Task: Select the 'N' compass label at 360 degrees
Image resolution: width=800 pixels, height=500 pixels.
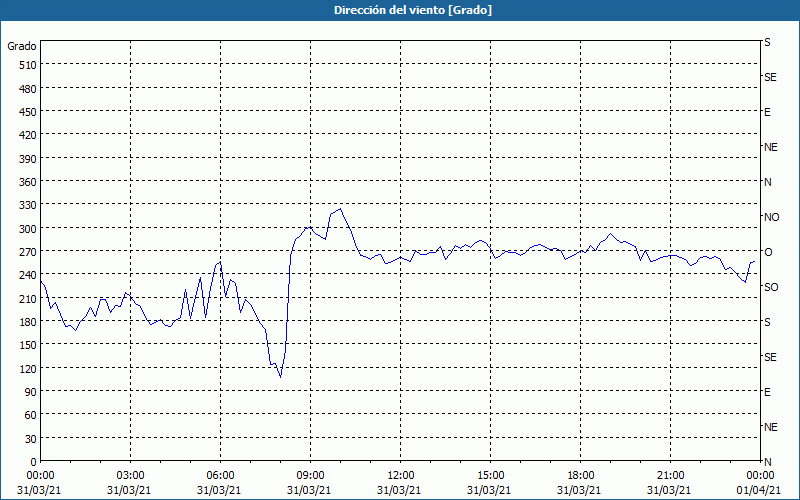Action: 767,182
